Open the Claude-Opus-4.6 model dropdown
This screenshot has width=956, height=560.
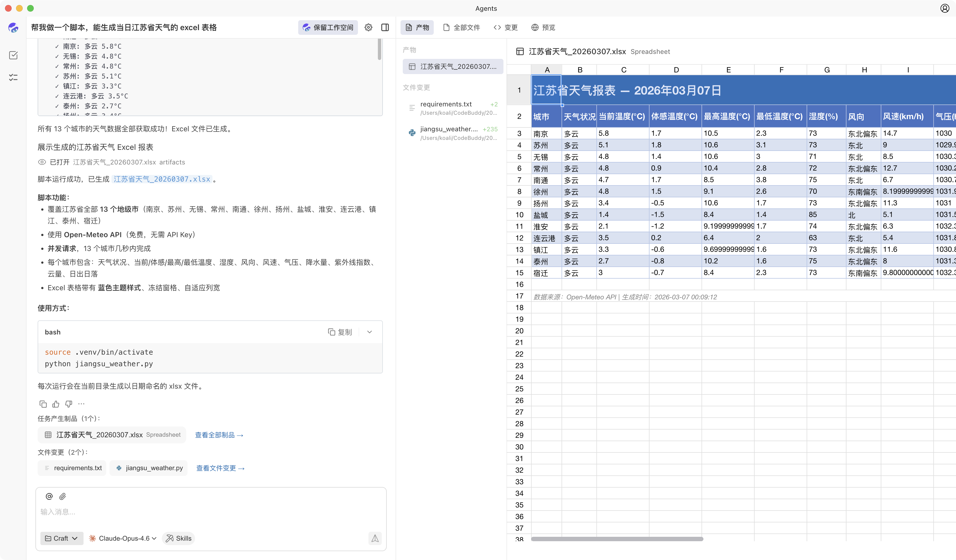(123, 538)
